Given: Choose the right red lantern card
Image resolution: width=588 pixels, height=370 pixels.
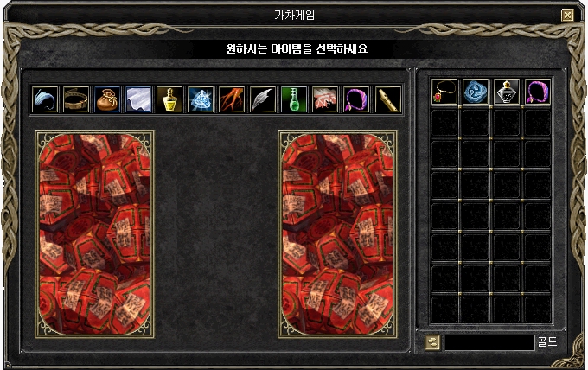Looking at the screenshot, I should [337, 234].
